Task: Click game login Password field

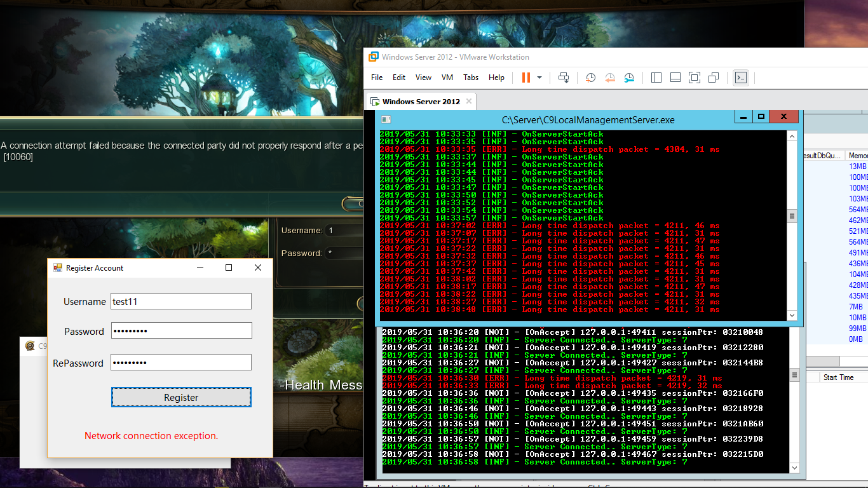Action: [343, 253]
